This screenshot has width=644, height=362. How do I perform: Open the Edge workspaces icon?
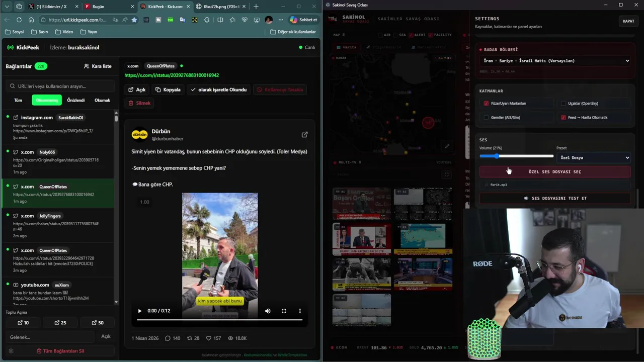19,7
